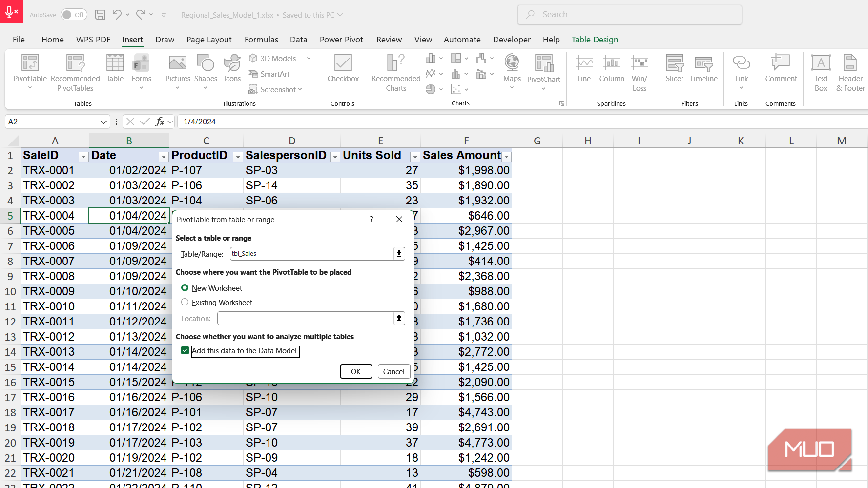The height and width of the screenshot is (488, 868).
Task: Open the Shapes gallery
Action: 206,72
